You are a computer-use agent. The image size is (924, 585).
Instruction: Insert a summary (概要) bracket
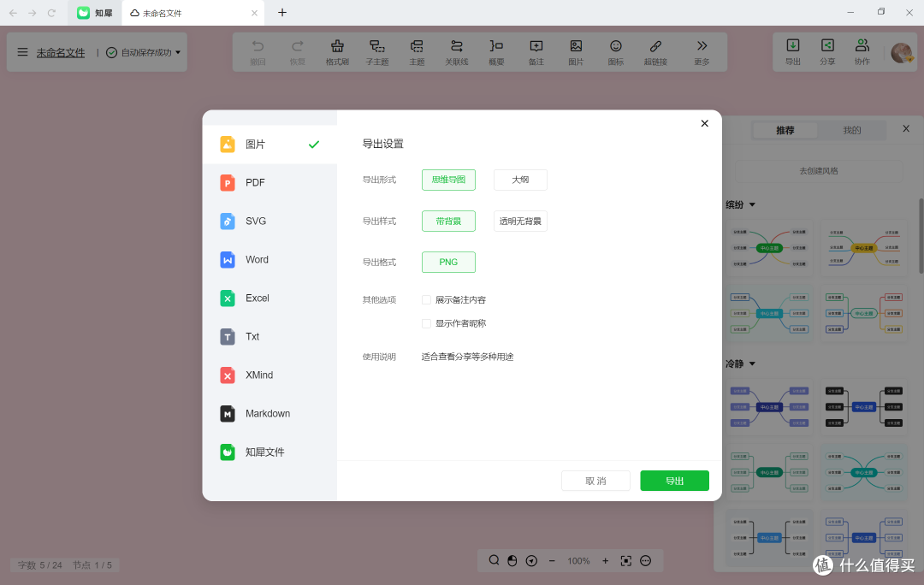tap(496, 52)
